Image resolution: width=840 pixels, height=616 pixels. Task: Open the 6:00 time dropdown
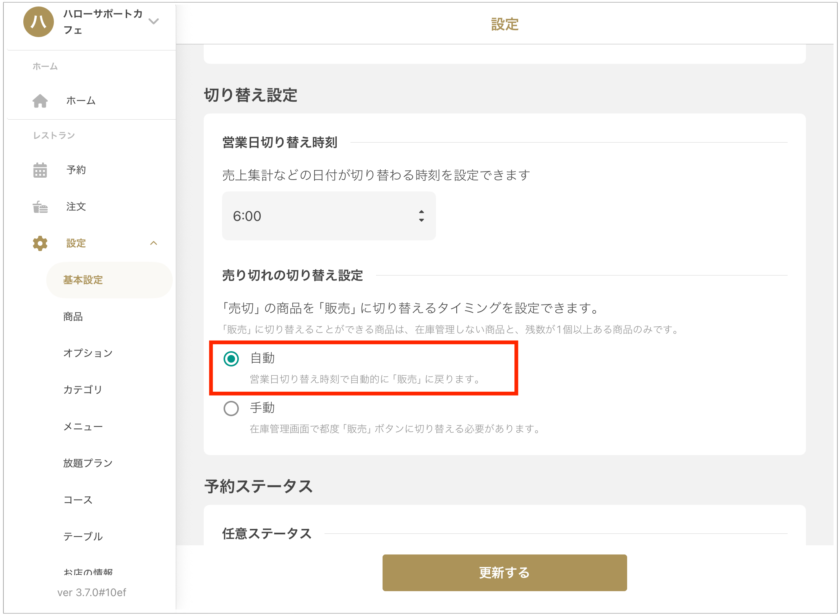[x=329, y=216]
